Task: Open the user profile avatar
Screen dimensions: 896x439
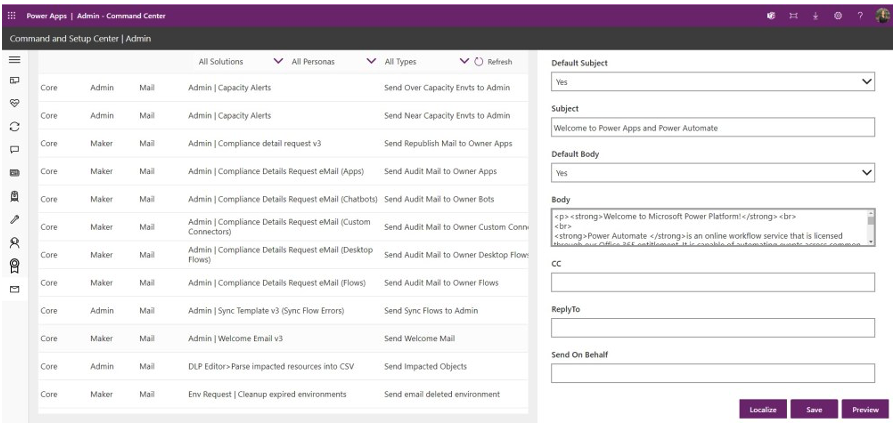Action: [x=883, y=15]
